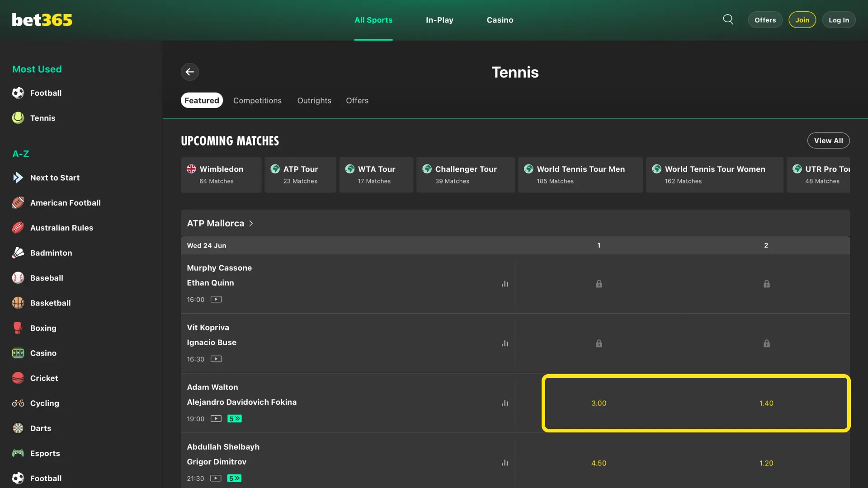The image size is (868, 488).
Task: Click the Offers button in header
Action: (765, 20)
